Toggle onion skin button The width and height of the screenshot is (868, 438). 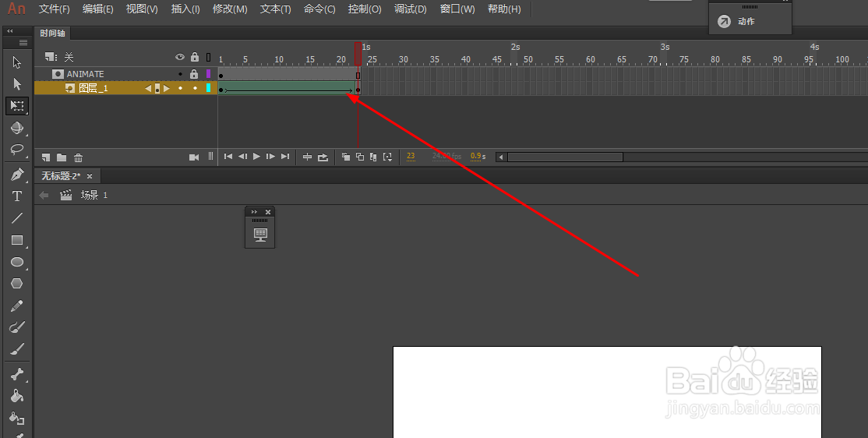[x=346, y=157]
